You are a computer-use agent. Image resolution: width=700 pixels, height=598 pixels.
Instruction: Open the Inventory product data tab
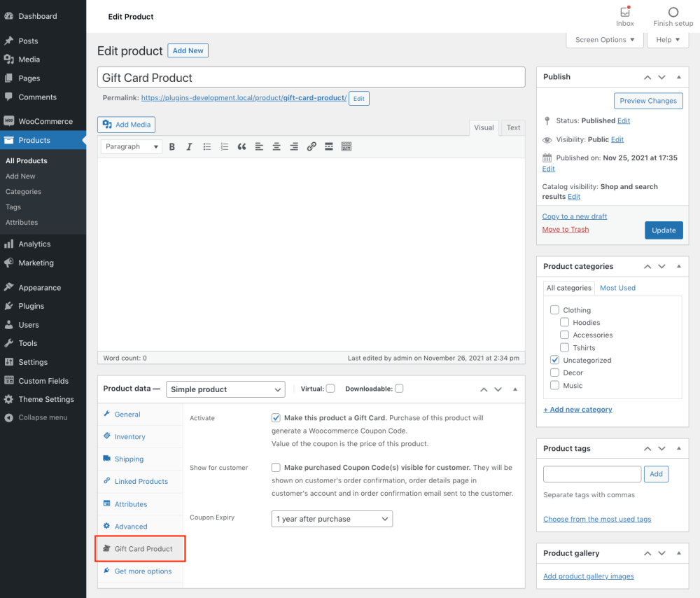click(x=129, y=437)
